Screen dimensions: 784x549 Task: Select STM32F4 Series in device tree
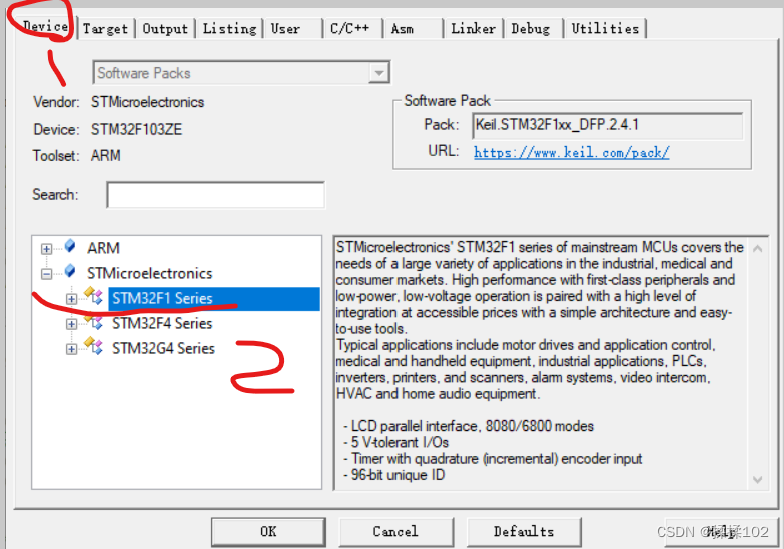tap(162, 324)
